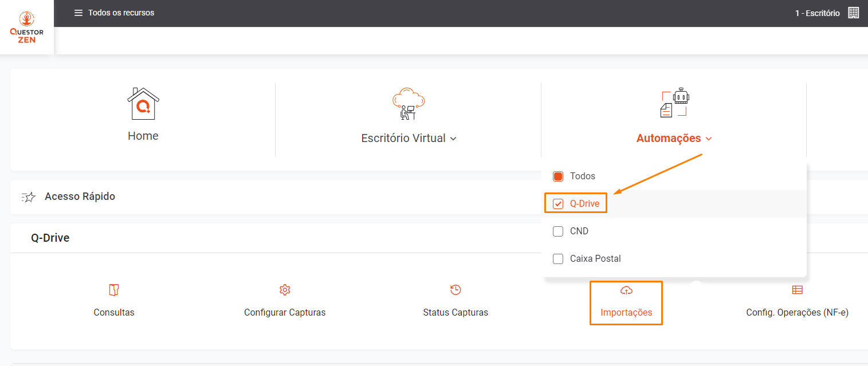Click the Automações robot icon
This screenshot has width=868, height=366.
[674, 104]
